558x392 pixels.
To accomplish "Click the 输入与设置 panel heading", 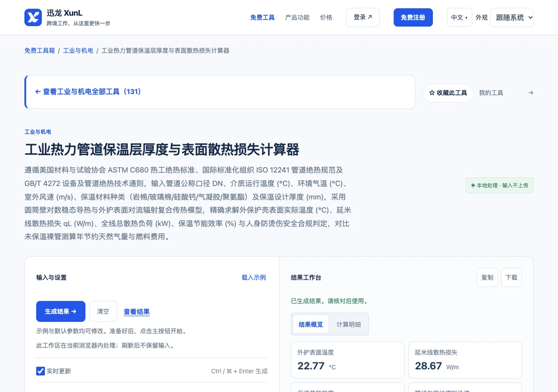I will 51,277.
